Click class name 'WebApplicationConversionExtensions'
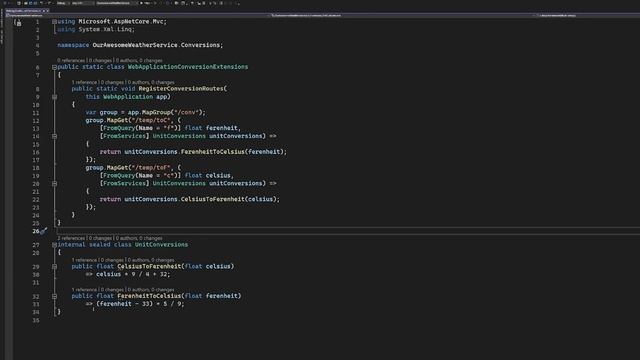The width and height of the screenshot is (640, 360). (x=188, y=67)
